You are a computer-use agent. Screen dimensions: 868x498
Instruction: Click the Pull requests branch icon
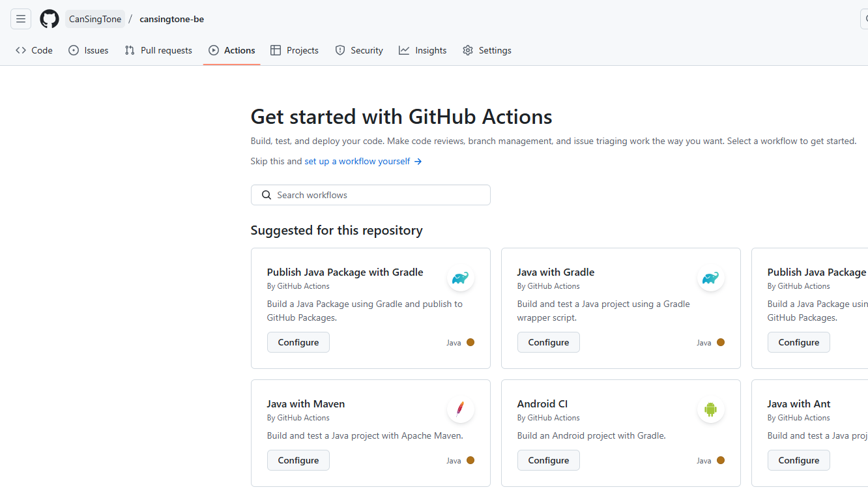(x=130, y=50)
